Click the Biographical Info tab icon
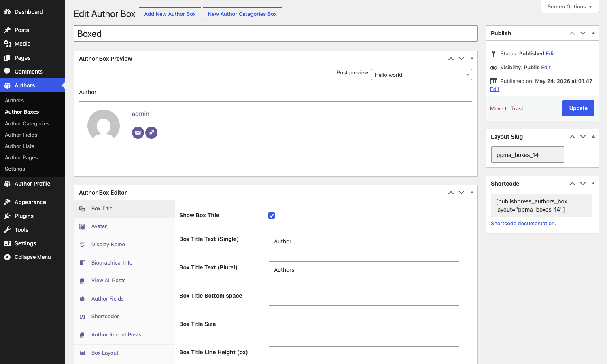 (82, 263)
